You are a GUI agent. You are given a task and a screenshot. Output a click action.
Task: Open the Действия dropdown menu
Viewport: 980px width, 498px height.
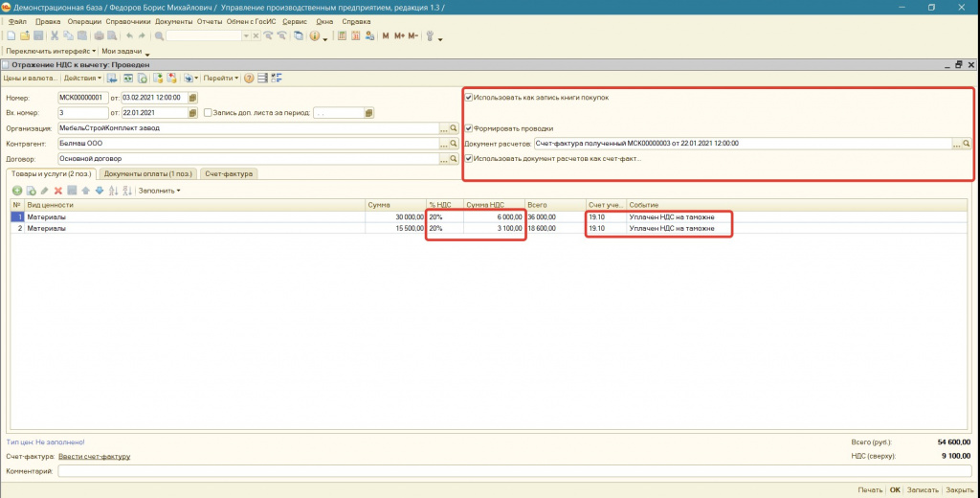pyautogui.click(x=82, y=79)
